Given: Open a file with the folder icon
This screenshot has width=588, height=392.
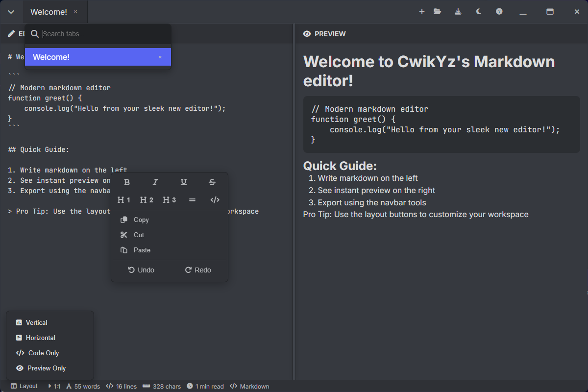Looking at the screenshot, I should tap(438, 12).
